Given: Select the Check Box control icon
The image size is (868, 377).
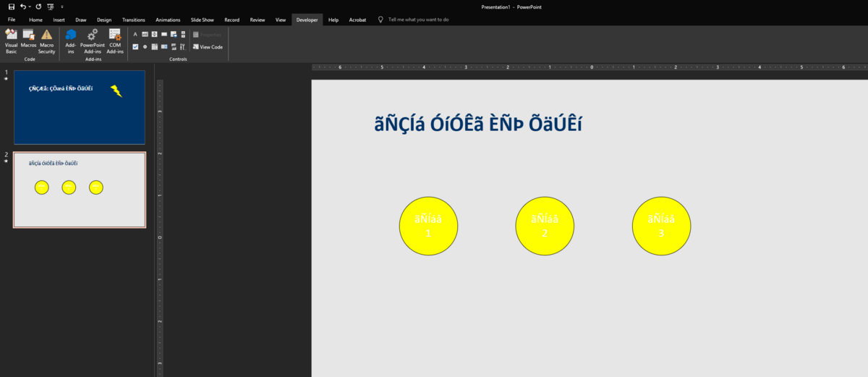Looking at the screenshot, I should point(135,46).
